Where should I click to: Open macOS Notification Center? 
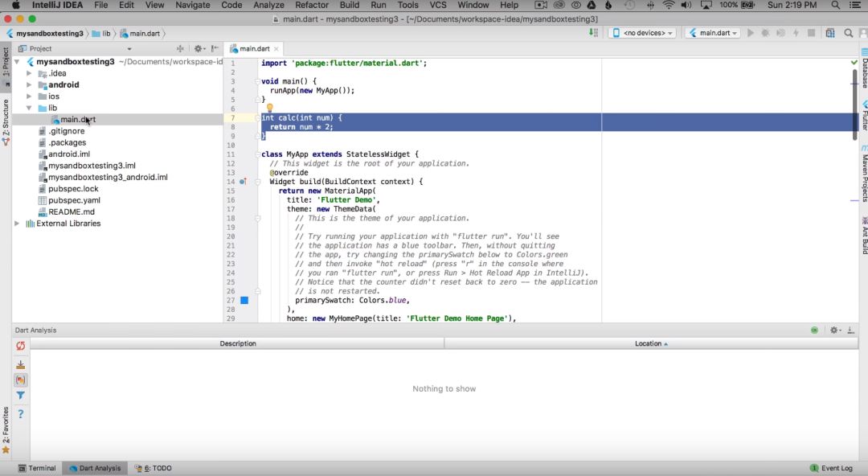pyautogui.click(x=854, y=5)
